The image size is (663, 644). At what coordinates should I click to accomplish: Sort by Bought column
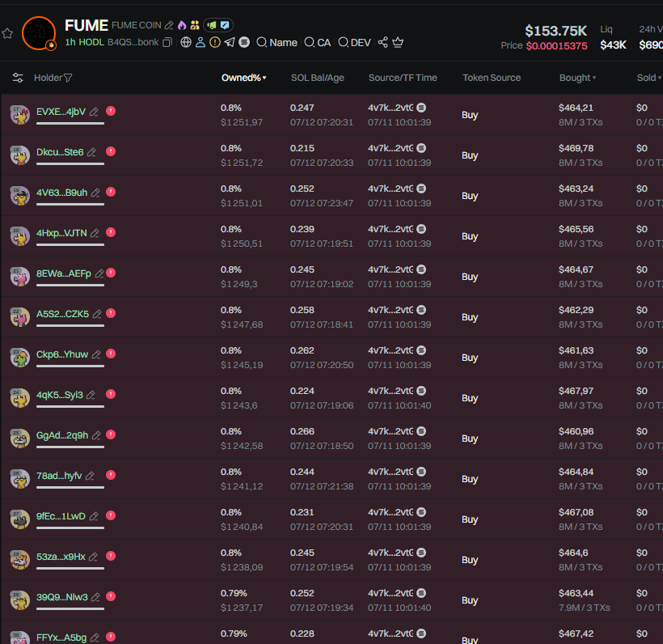pos(577,78)
